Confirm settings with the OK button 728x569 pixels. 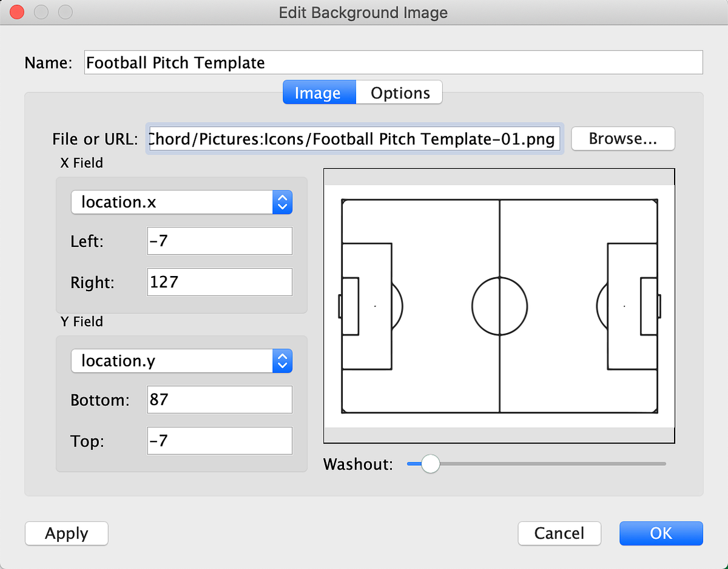(661, 533)
